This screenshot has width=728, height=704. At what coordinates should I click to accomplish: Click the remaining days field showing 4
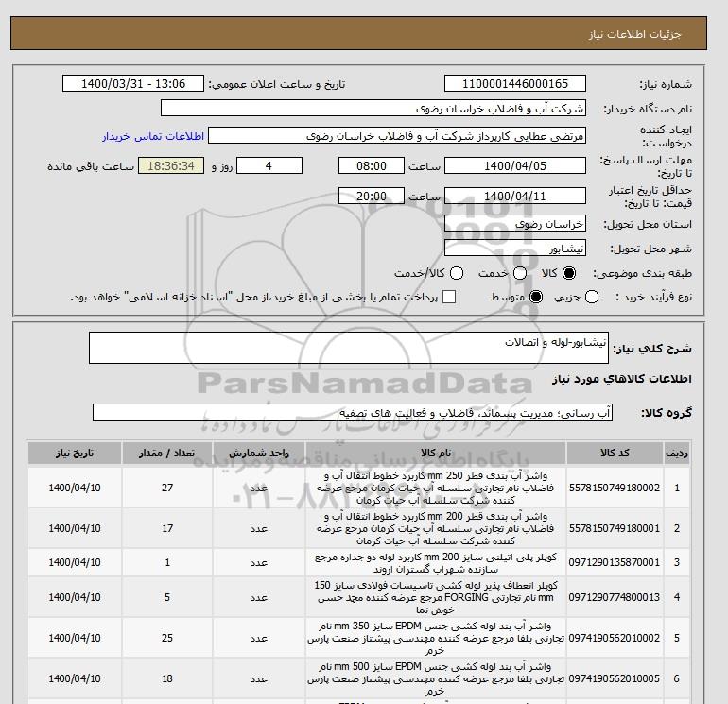[269, 165]
